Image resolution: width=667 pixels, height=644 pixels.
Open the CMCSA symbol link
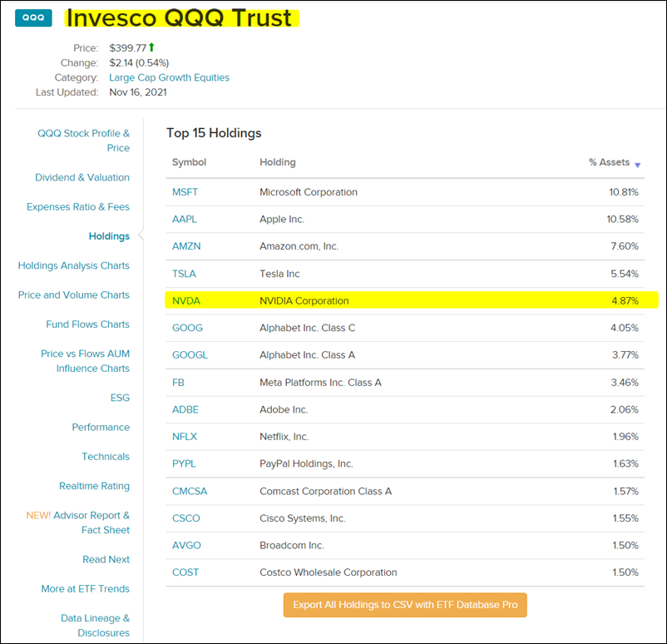click(x=190, y=491)
